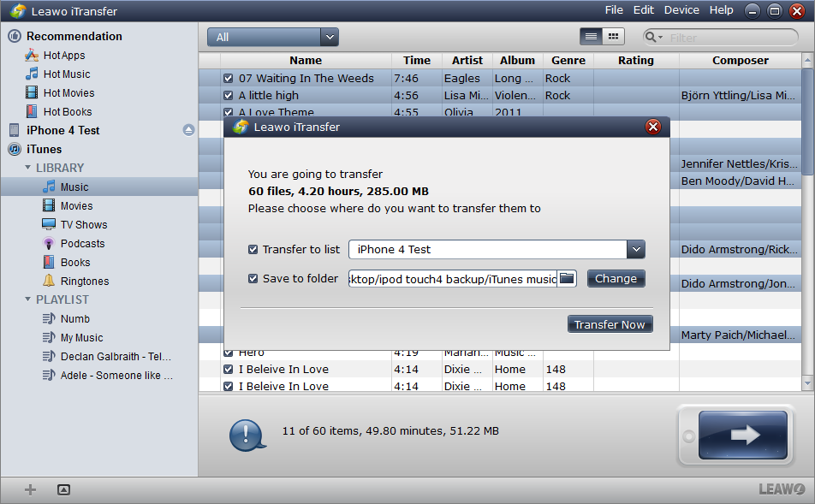This screenshot has width=815, height=504.
Task: Uncheck A little high song
Action: 228,96
